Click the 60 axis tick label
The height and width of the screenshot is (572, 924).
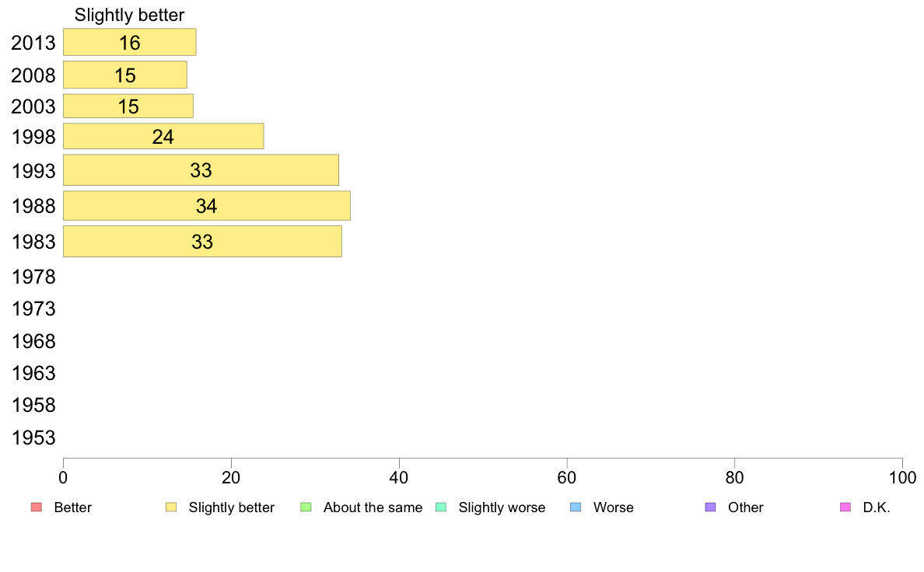click(566, 477)
